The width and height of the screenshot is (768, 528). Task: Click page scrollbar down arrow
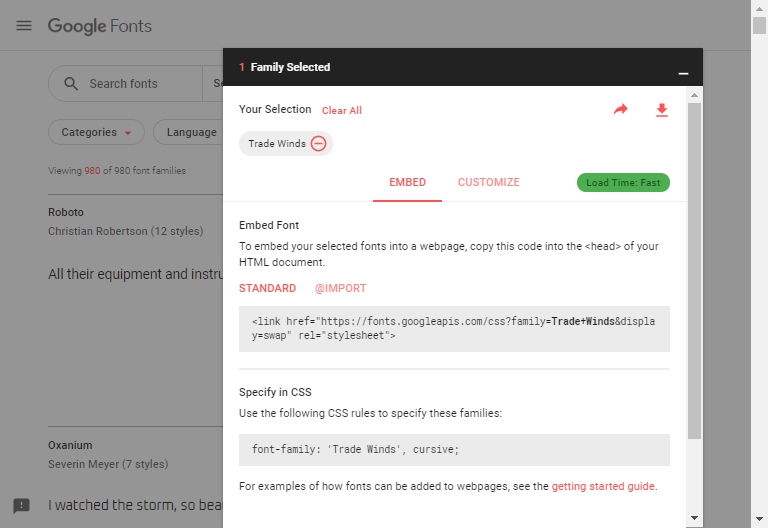click(x=759, y=519)
